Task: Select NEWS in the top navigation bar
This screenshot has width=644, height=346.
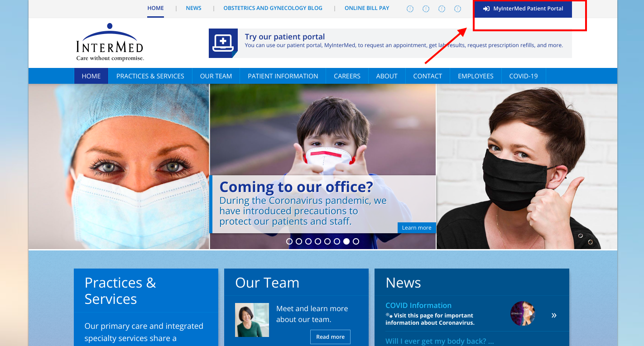Action: point(193,8)
